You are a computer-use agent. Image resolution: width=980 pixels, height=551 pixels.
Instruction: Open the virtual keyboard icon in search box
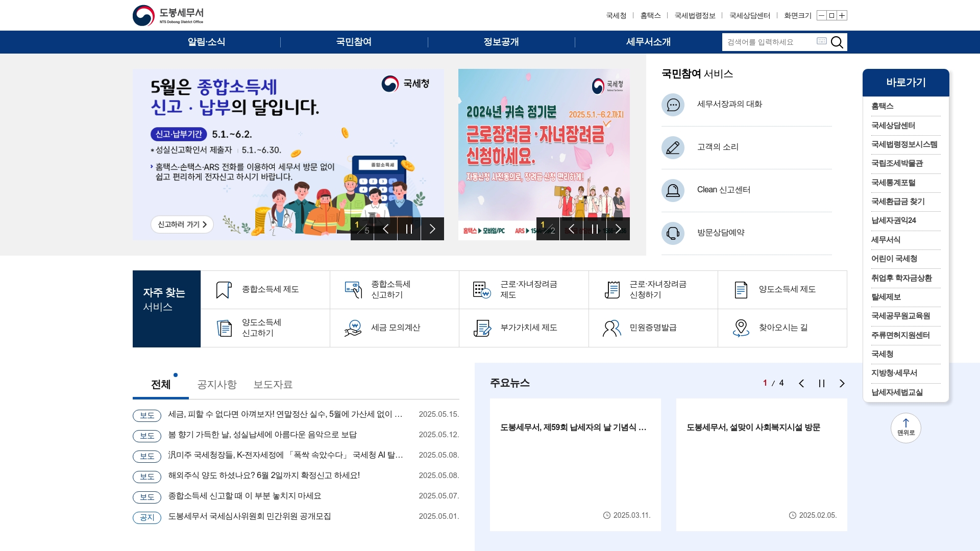(x=821, y=41)
